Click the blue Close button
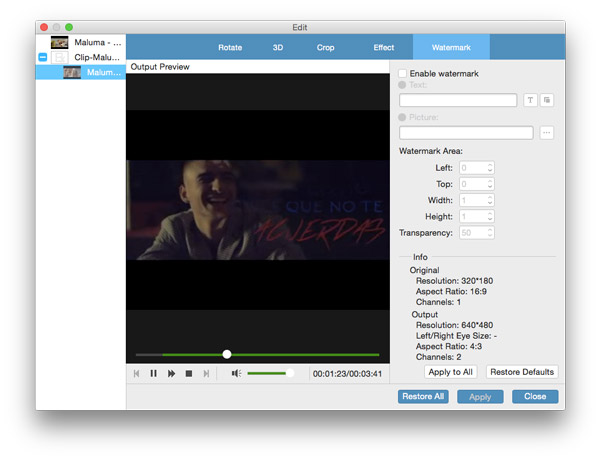The height and width of the screenshot is (460, 600). (x=535, y=396)
